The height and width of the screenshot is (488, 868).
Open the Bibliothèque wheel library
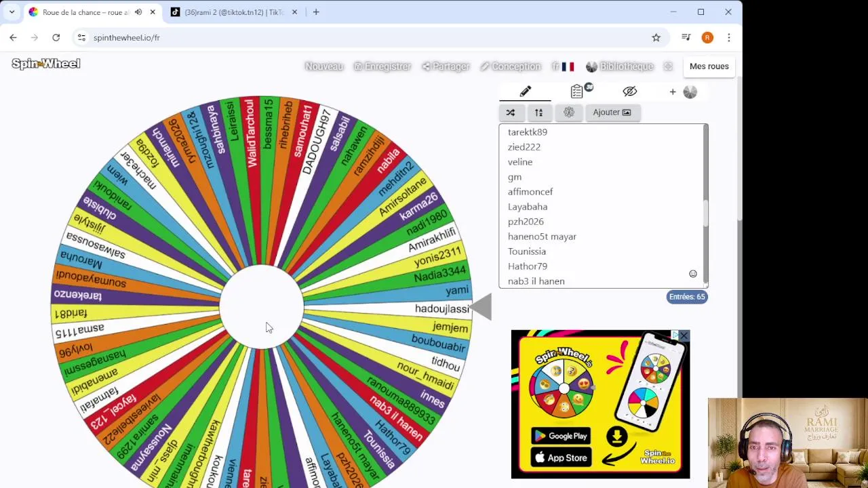pyautogui.click(x=620, y=66)
